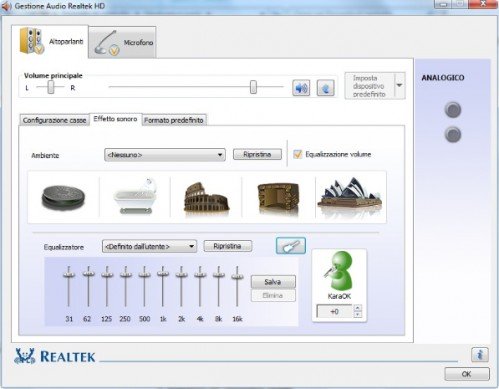Click the upper analog jack connector
The width and height of the screenshot is (499, 389).
pyautogui.click(x=453, y=110)
